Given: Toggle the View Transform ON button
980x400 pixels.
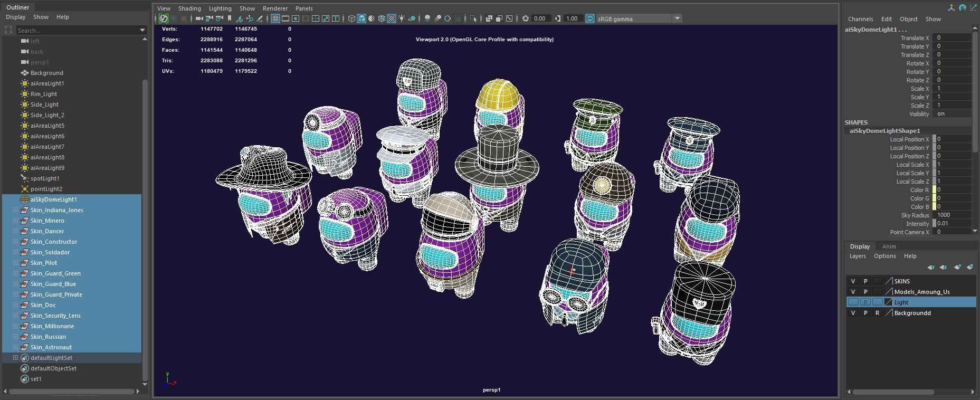Looking at the screenshot, I should [589, 18].
